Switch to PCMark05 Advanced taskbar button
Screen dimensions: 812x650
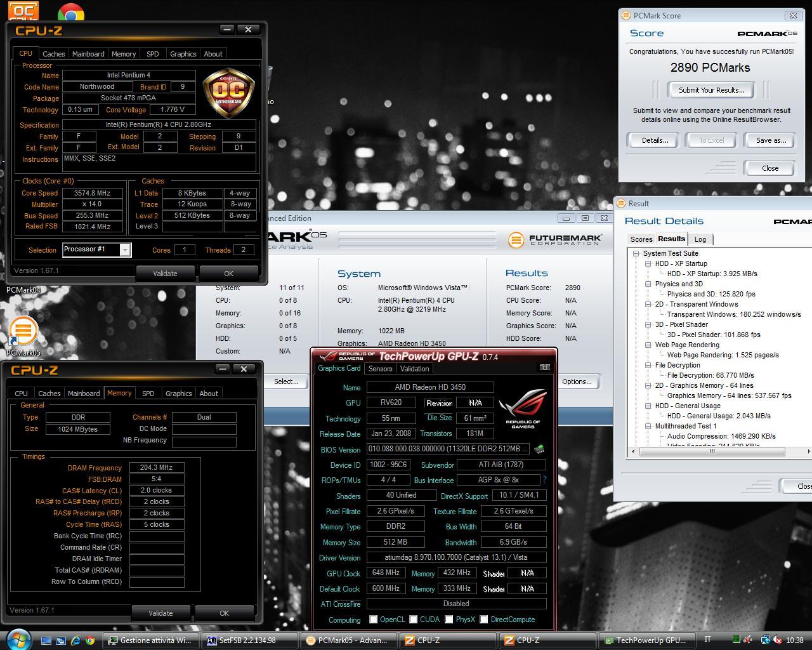[350, 640]
